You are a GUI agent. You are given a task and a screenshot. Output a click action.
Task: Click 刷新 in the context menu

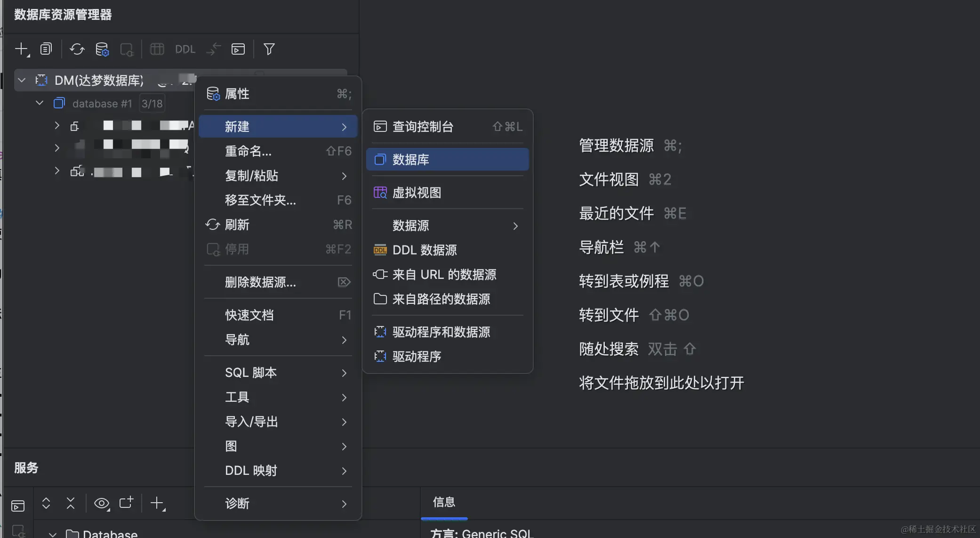pyautogui.click(x=278, y=225)
